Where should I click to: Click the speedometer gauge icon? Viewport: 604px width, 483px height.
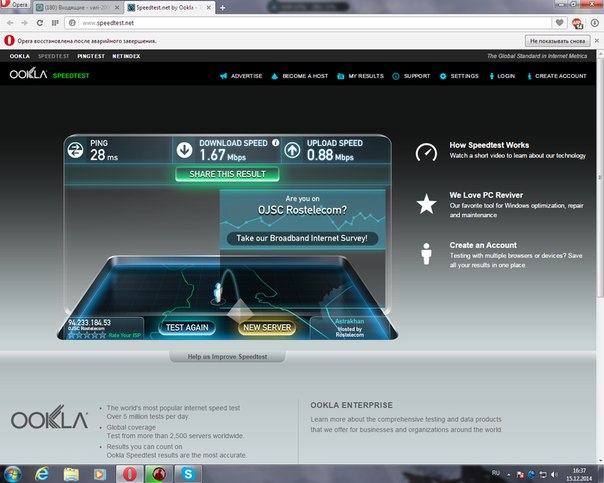[x=426, y=153]
